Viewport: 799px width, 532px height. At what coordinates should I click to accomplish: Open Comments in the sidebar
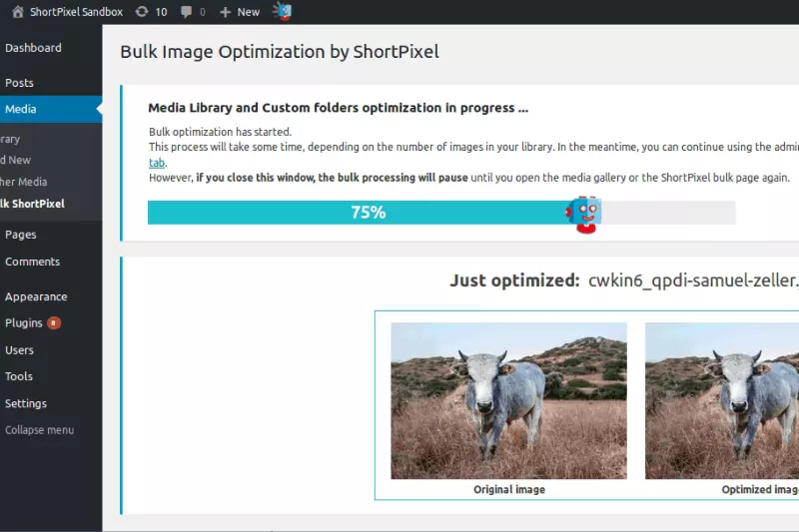pos(33,262)
